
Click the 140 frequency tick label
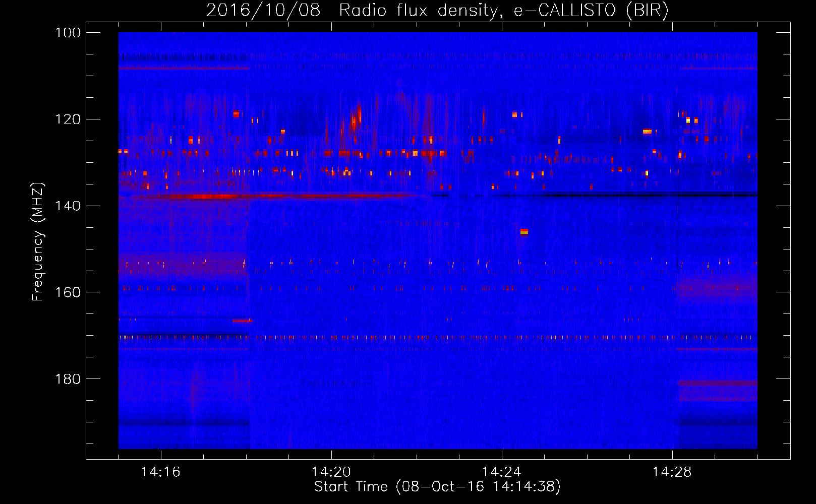68,206
